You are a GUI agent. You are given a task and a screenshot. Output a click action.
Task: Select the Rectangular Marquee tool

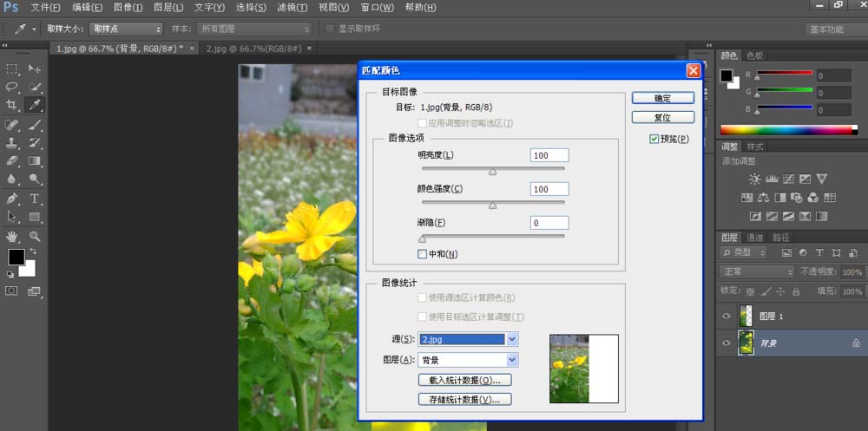pyautogui.click(x=12, y=69)
